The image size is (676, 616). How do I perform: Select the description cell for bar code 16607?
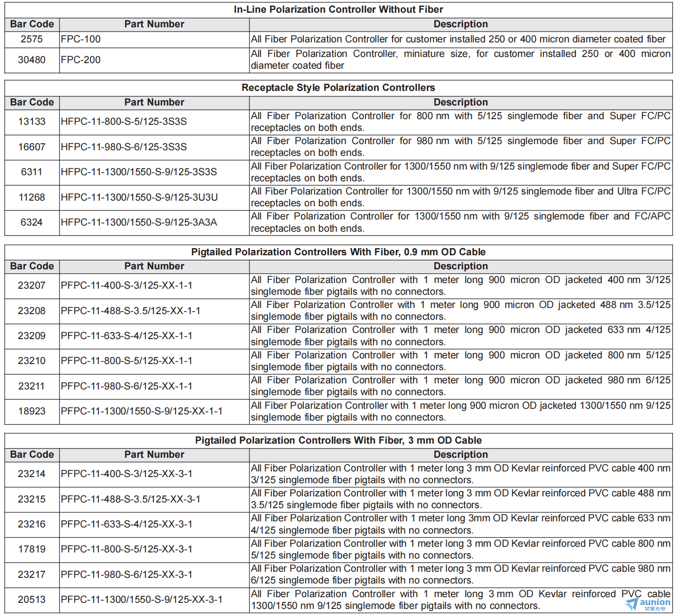pos(460,147)
